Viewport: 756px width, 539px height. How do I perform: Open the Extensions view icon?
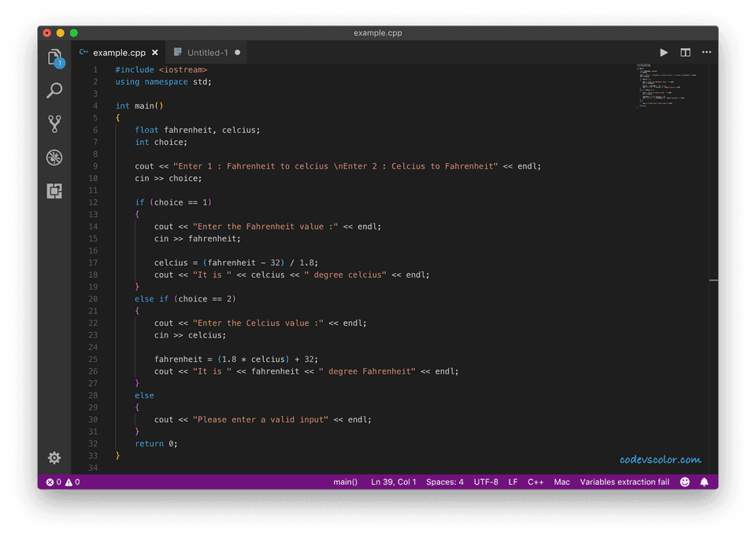[x=54, y=190]
